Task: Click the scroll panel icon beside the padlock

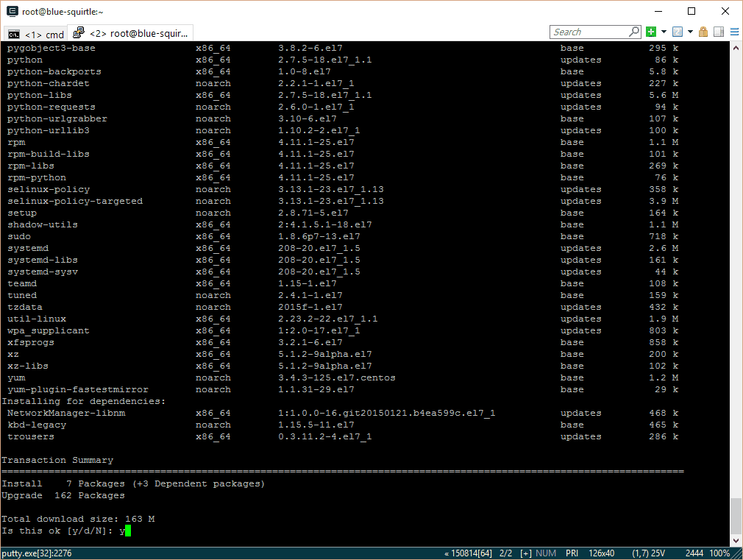Action: click(x=719, y=32)
